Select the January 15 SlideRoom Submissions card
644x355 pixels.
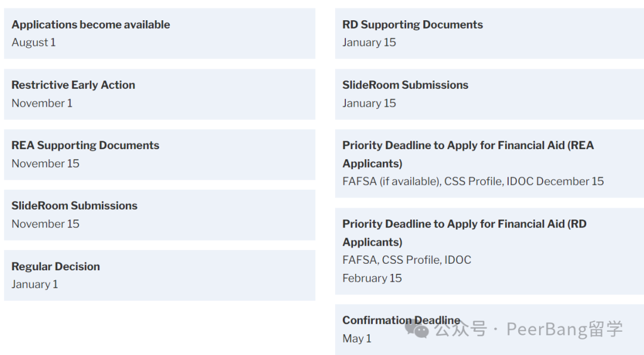(490, 94)
